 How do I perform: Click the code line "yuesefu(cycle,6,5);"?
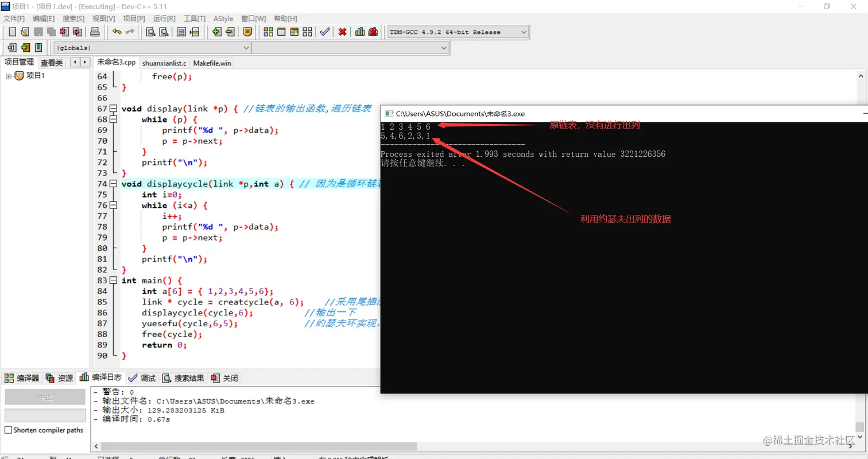point(190,323)
